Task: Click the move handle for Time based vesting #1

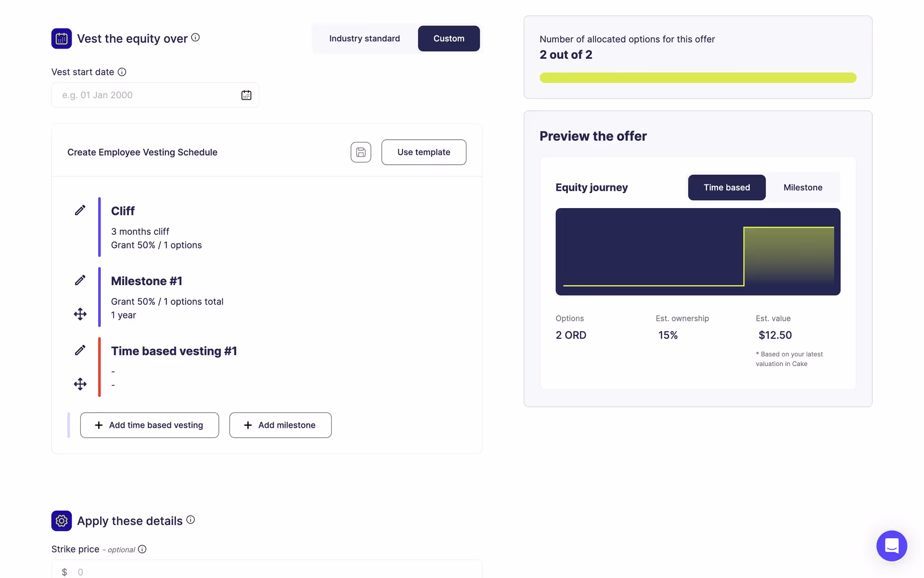Action: pyautogui.click(x=80, y=384)
